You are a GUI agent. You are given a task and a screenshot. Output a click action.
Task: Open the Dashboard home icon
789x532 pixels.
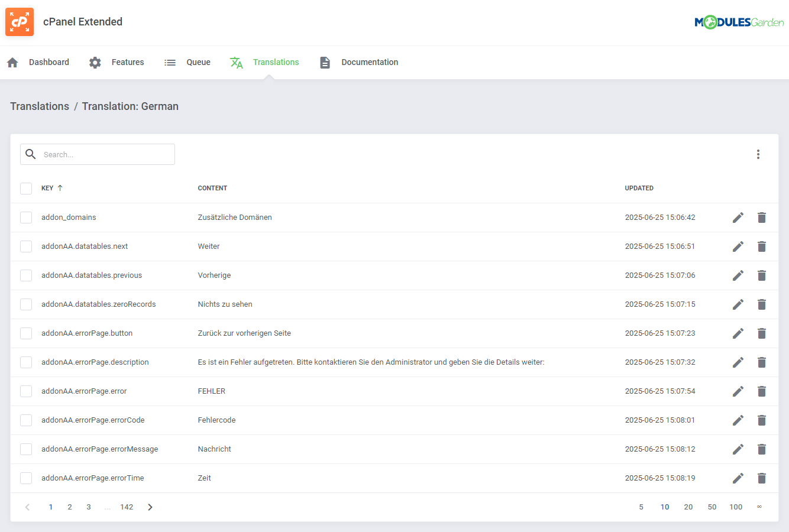click(12, 62)
